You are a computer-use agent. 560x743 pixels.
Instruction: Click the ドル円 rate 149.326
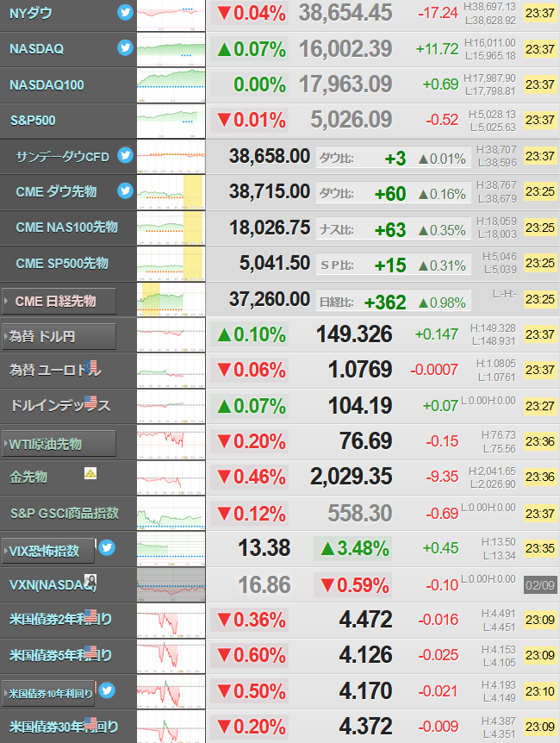354,334
